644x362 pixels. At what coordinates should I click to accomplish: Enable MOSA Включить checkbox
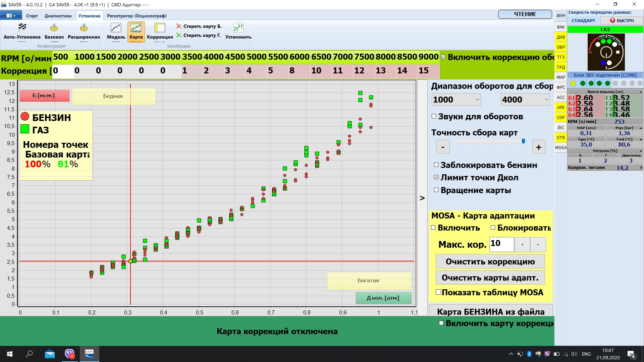tap(433, 228)
